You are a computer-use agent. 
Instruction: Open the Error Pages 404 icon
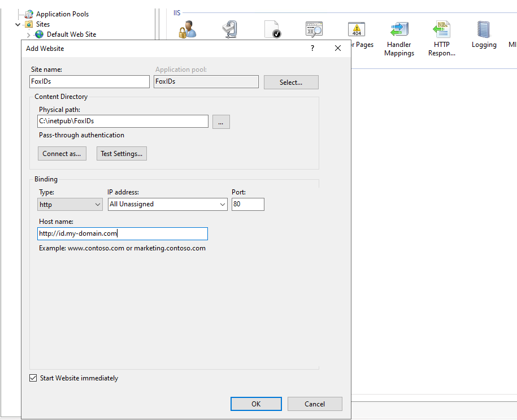click(357, 28)
